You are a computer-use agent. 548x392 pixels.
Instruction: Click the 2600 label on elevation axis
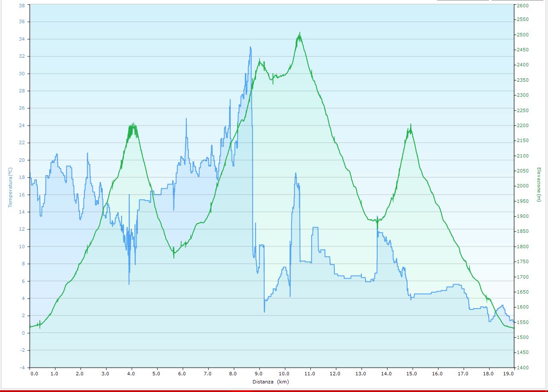[x=523, y=6]
